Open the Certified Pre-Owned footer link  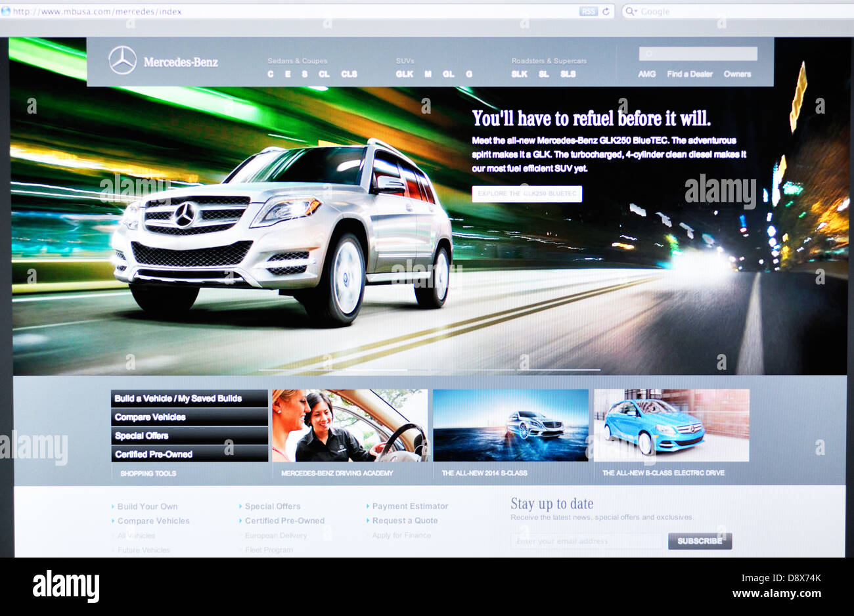(x=284, y=521)
